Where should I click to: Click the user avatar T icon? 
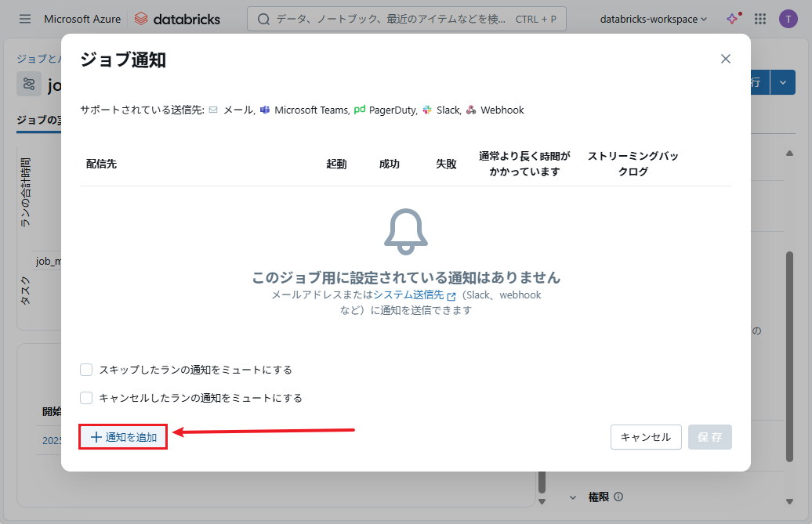788,19
